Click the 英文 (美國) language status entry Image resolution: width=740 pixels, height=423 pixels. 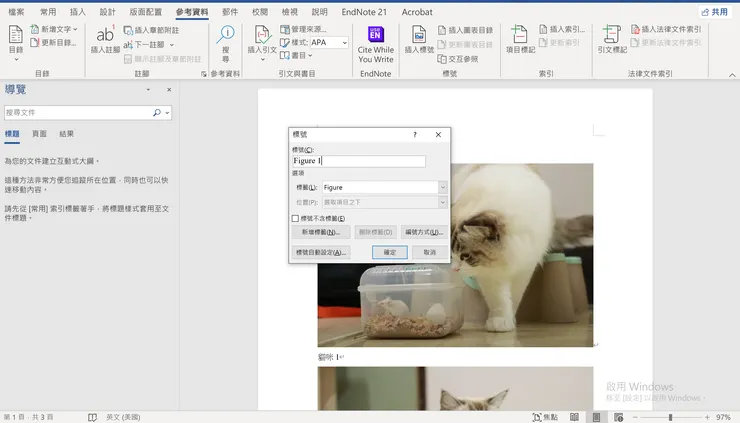[x=123, y=417]
